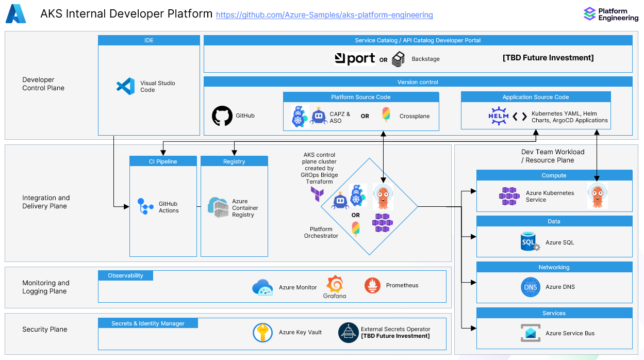Click the purple Terraform icon

tap(317, 194)
